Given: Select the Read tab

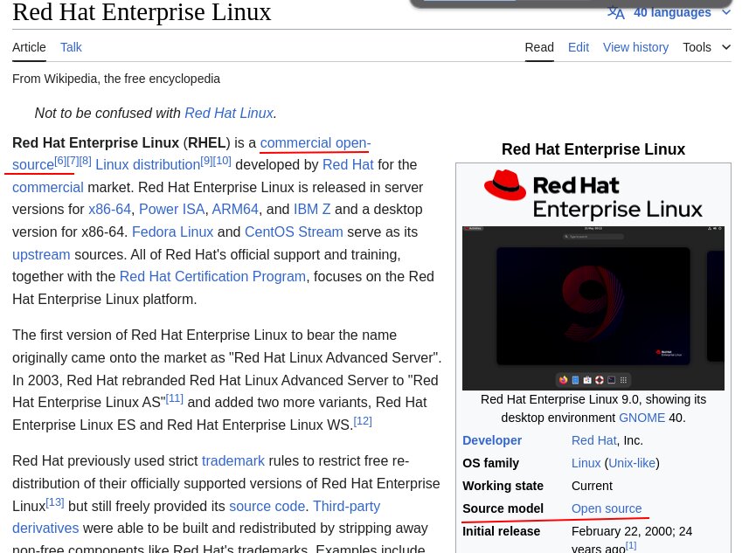Looking at the screenshot, I should pyautogui.click(x=539, y=47).
